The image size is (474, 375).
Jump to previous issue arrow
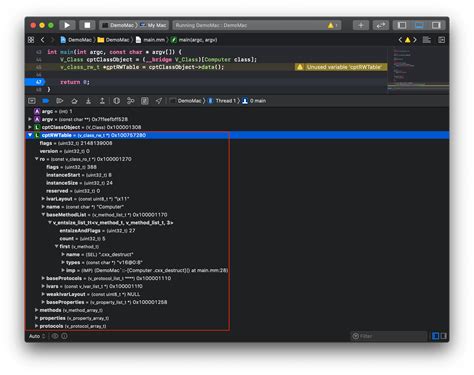click(400, 40)
